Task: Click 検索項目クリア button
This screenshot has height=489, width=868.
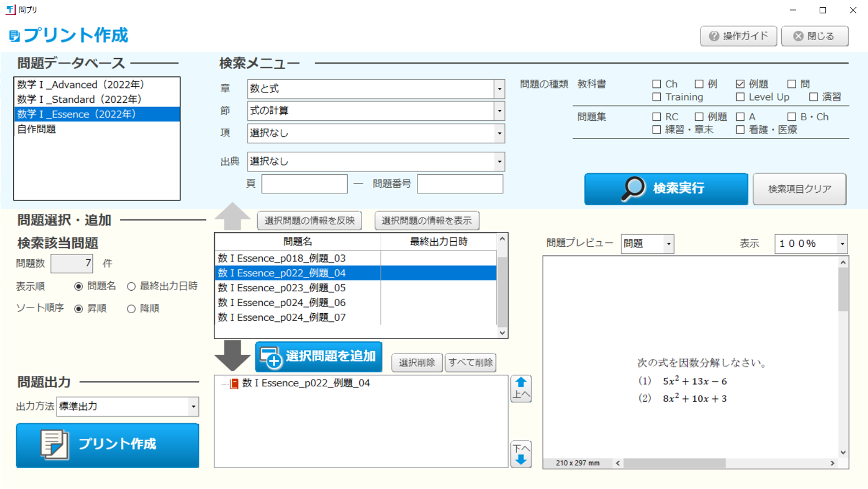Action: 799,189
